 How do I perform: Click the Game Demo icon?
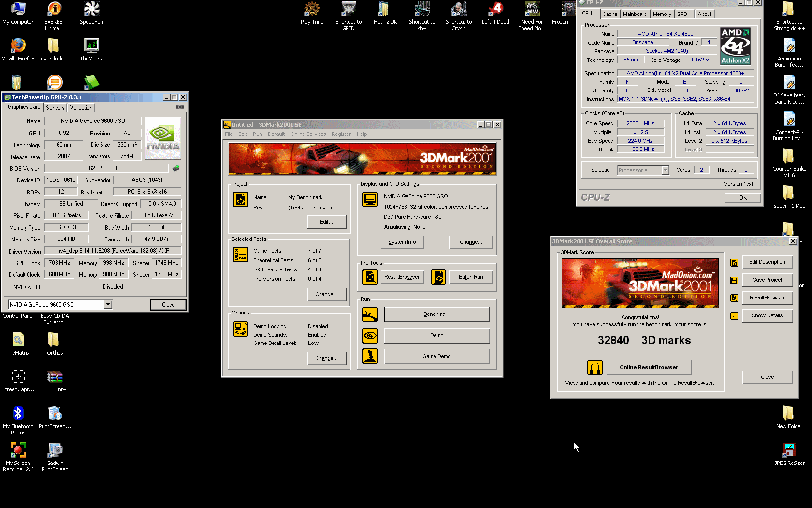370,356
